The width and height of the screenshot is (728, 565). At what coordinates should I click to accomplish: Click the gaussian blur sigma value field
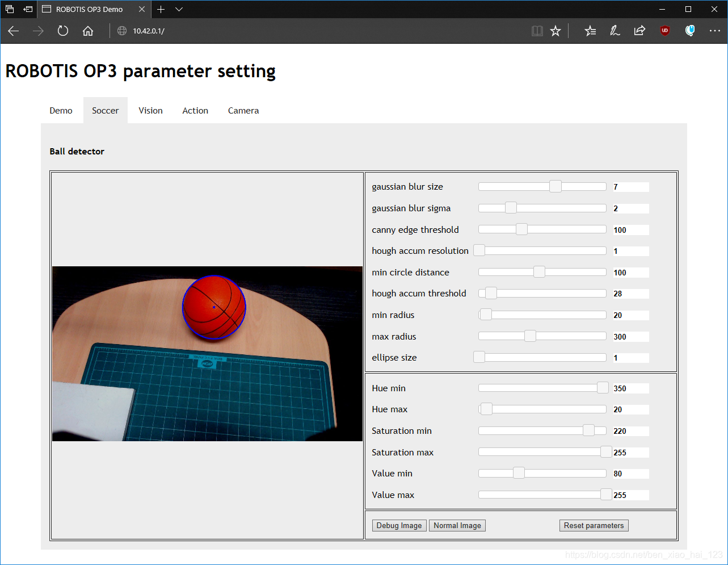tap(631, 208)
